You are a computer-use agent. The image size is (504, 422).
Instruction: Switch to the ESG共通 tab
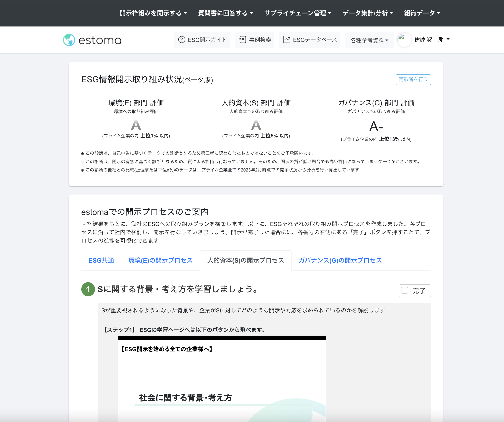(x=101, y=260)
